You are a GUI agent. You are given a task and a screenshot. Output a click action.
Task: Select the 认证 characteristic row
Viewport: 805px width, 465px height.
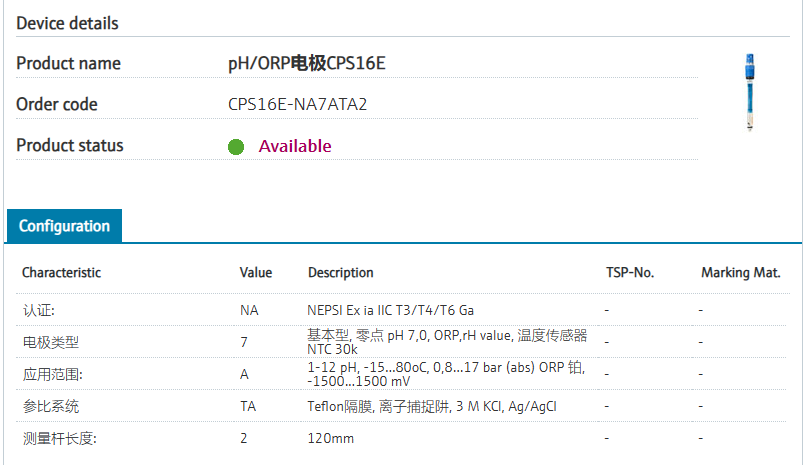pyautogui.click(x=46, y=311)
